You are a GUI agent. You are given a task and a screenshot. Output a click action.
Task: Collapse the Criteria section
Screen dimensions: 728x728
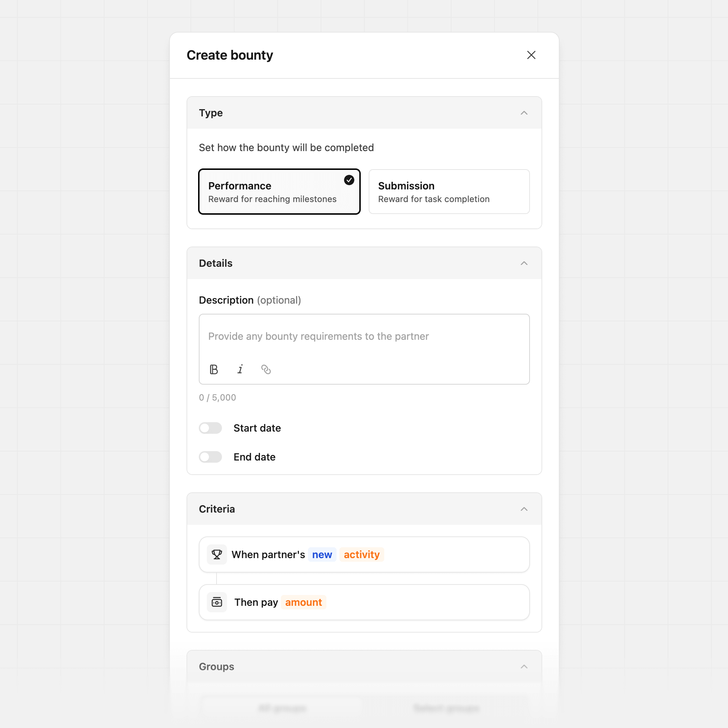point(524,509)
